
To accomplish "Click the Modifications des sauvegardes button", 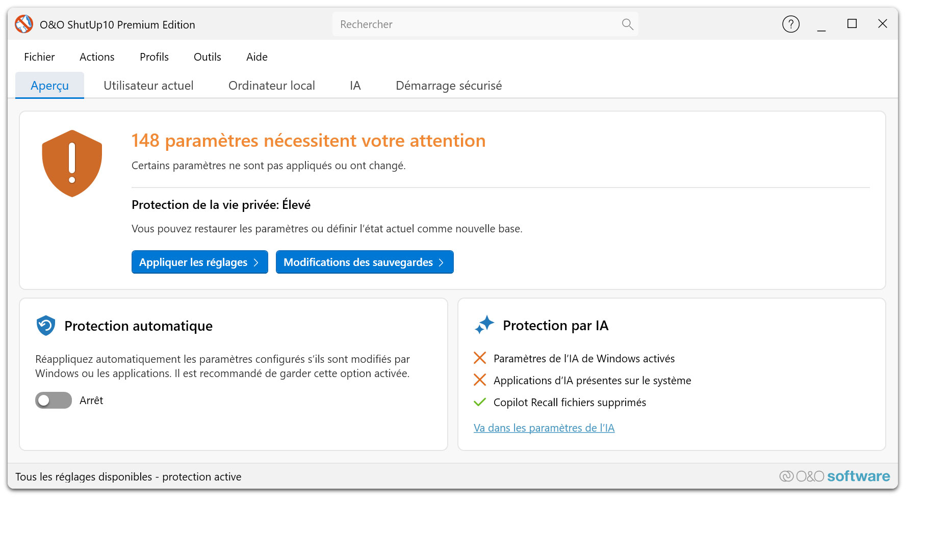I will tap(365, 262).
